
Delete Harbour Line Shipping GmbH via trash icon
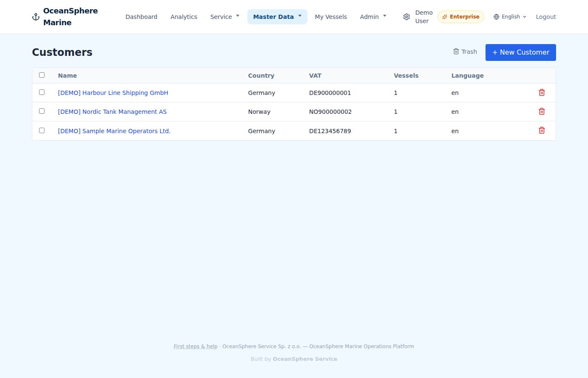(x=542, y=92)
